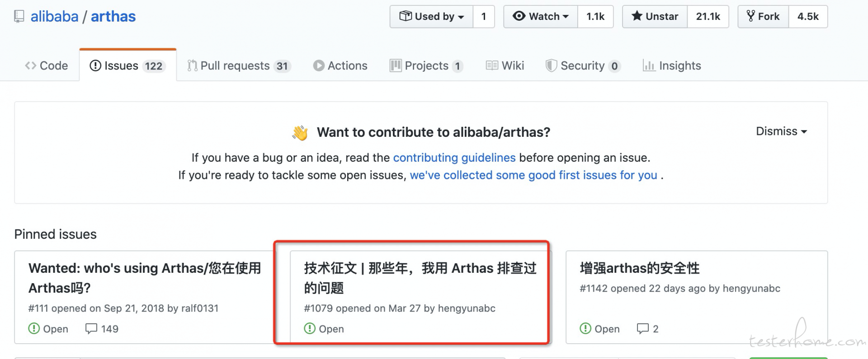Open the contributing guidelines link
Viewport: 868px width, 359px height.
(x=454, y=158)
